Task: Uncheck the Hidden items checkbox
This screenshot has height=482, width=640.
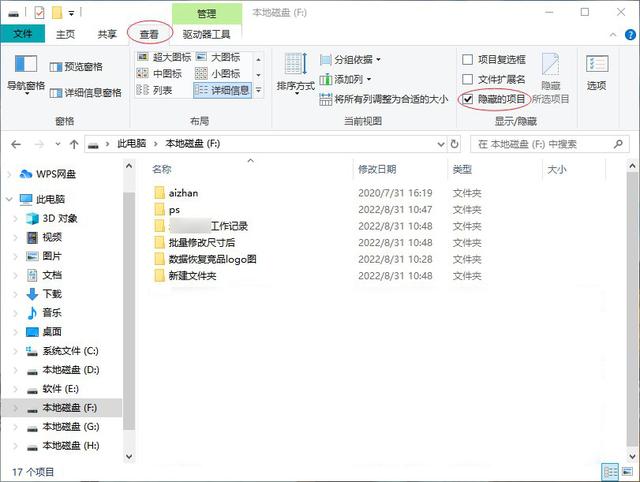Action: pyautogui.click(x=467, y=99)
